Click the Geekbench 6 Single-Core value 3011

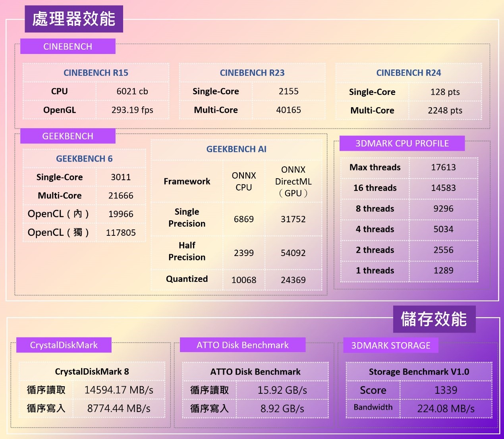(121, 177)
